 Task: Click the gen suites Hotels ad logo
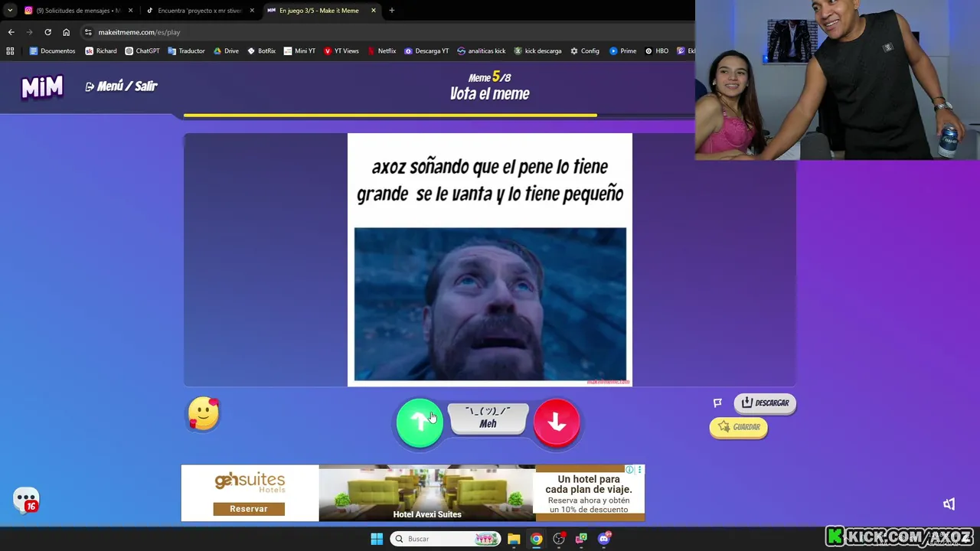250,482
